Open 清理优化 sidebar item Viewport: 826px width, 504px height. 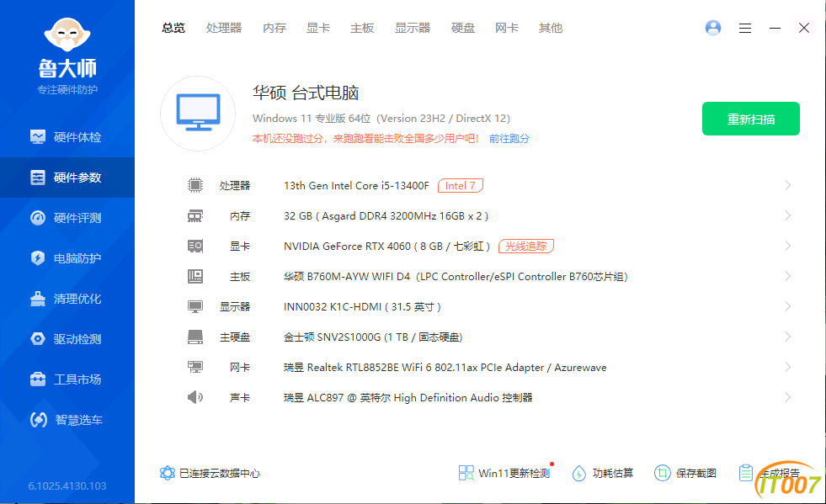pyautogui.click(x=67, y=299)
